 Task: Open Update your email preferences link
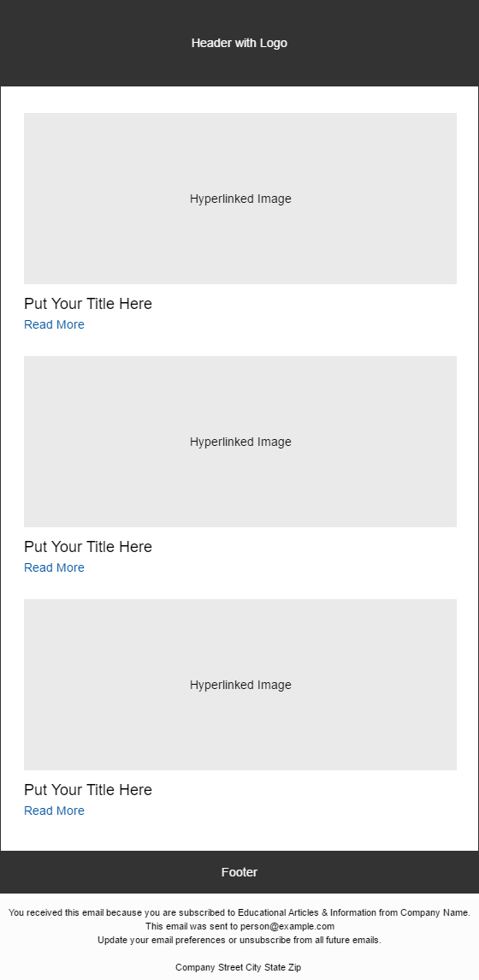click(x=162, y=940)
